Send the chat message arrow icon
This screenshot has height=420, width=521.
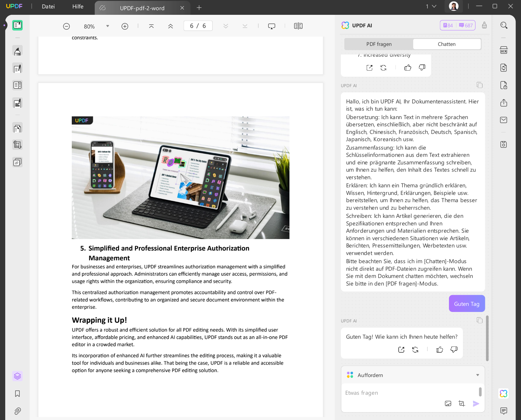[476, 403]
